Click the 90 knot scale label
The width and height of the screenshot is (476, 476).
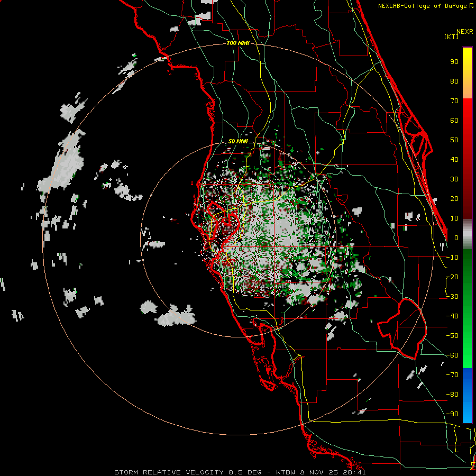click(454, 62)
